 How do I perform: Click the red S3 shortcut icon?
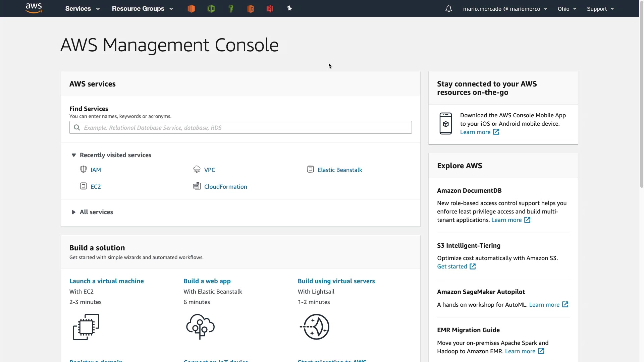[270, 9]
